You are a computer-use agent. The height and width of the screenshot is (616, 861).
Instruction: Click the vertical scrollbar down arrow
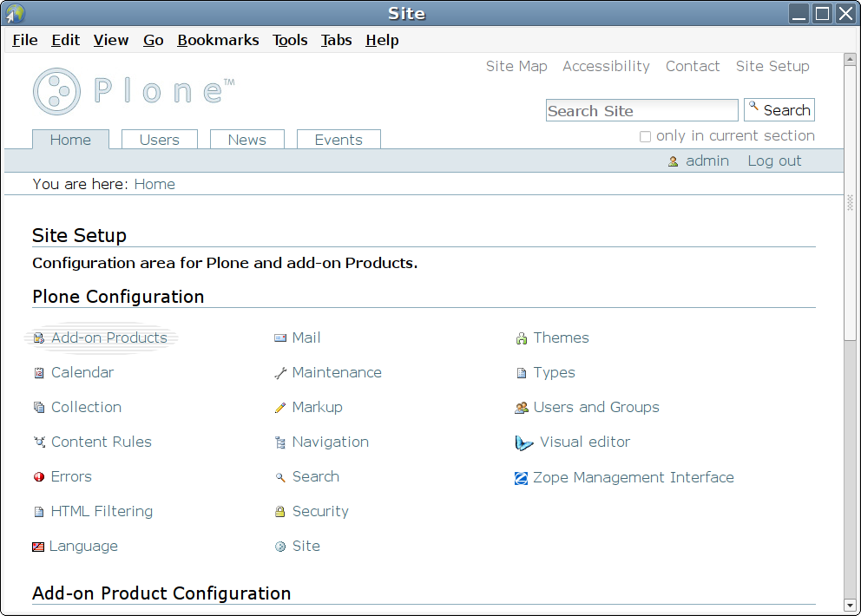[850, 605]
